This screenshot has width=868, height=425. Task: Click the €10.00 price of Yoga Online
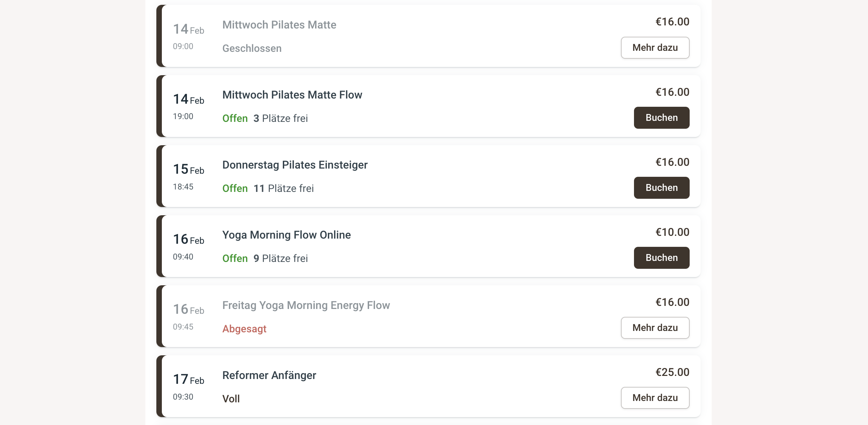[672, 232]
